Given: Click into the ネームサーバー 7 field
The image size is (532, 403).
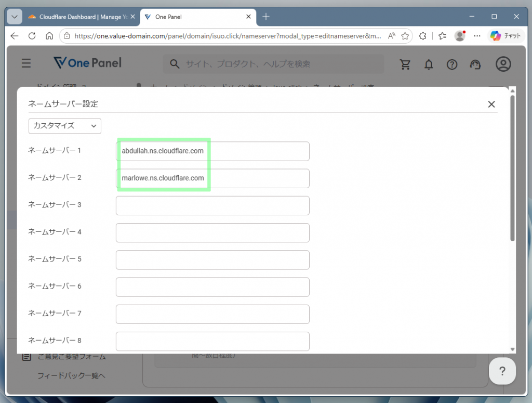Looking at the screenshot, I should click(212, 314).
